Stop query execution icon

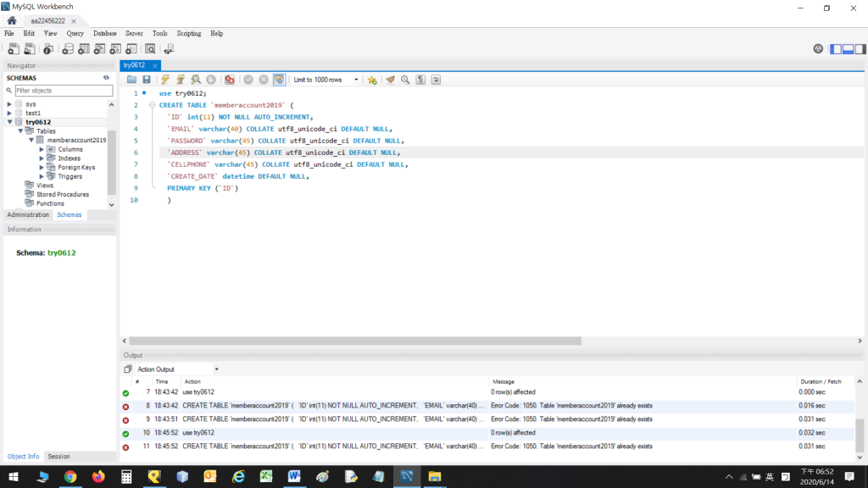211,80
